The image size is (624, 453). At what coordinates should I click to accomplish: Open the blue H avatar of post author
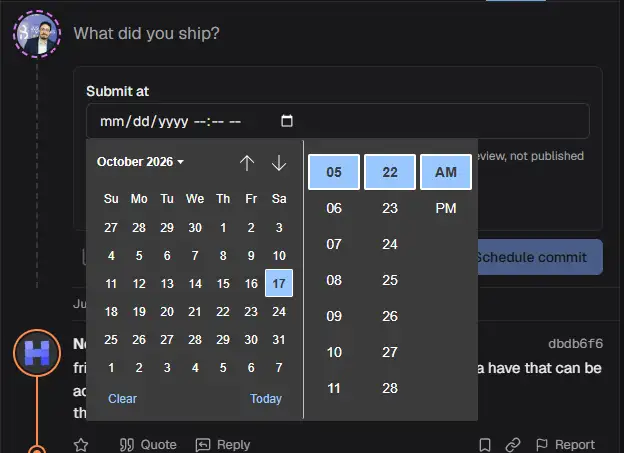point(37,353)
